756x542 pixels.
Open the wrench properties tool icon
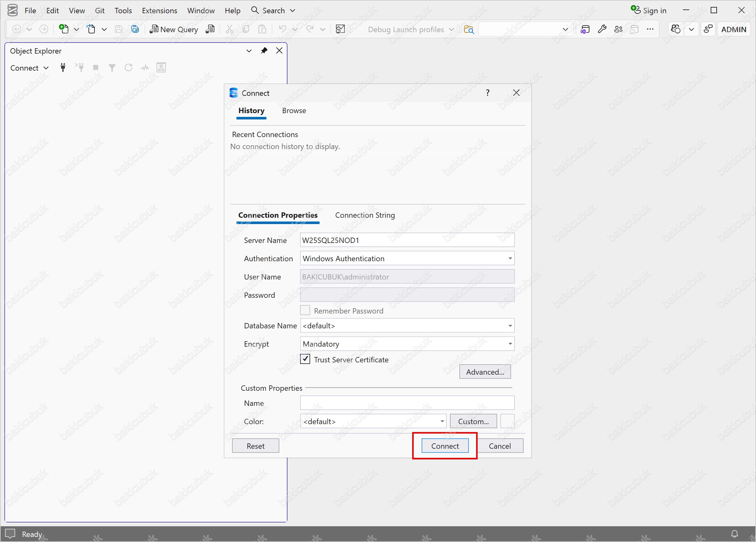602,29
